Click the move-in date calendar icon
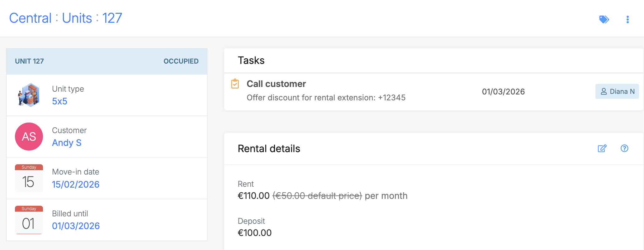 pos(29,178)
